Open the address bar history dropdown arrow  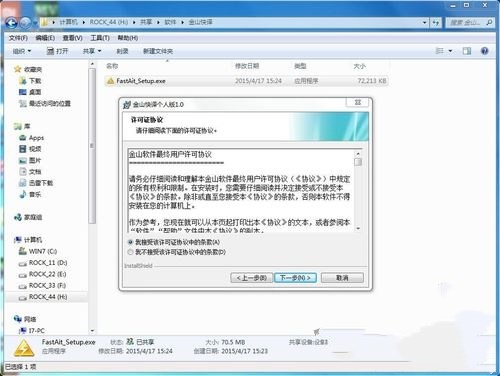pos(425,22)
